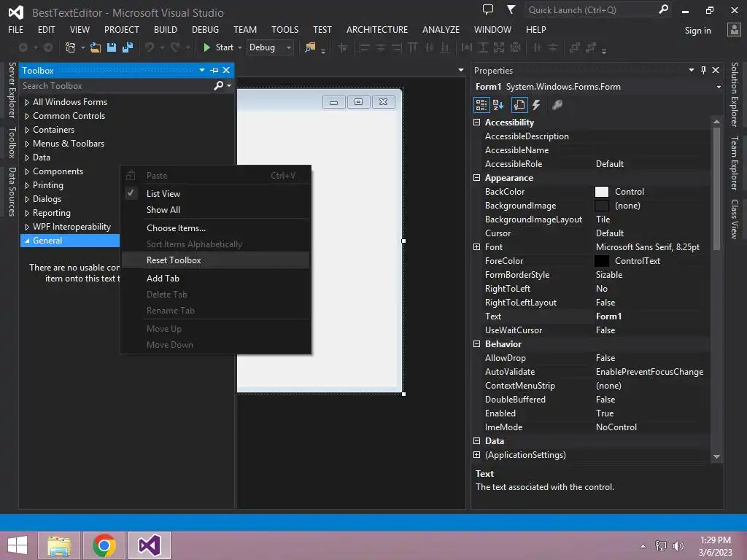
Task: Click the Save All icon
Action: point(128,47)
